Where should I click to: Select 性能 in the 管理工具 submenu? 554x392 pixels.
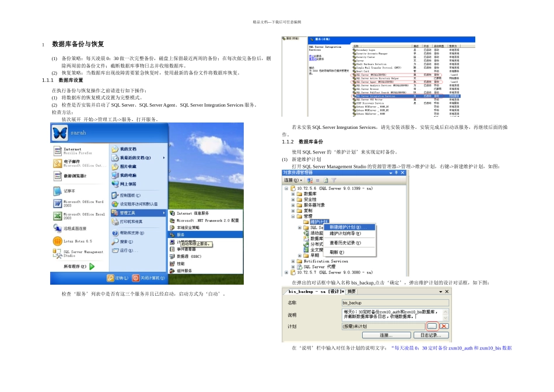(206, 264)
